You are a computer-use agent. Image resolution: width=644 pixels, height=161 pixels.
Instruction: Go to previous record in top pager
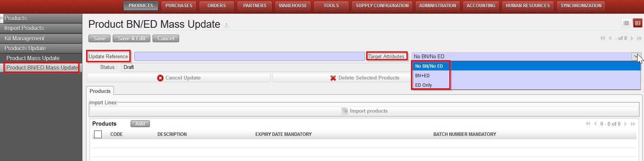point(610,38)
